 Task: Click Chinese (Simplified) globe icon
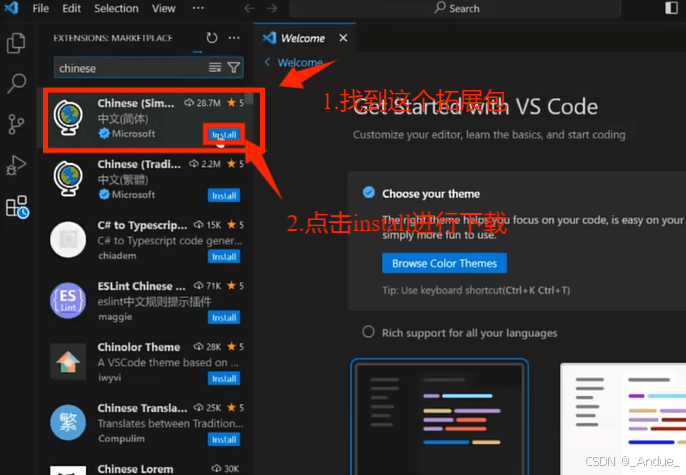(68, 118)
